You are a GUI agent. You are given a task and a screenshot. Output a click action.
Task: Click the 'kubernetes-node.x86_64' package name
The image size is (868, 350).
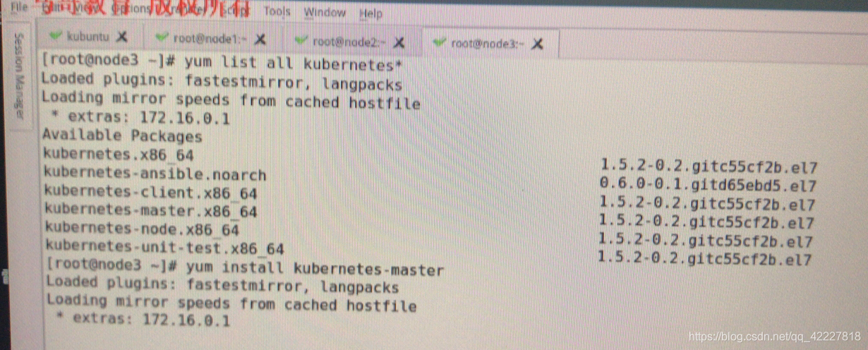(143, 229)
